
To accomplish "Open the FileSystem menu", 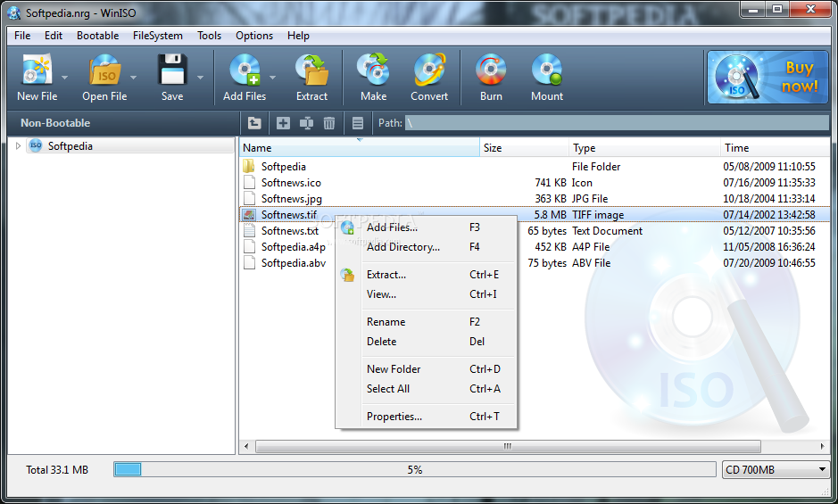I will pos(158,36).
